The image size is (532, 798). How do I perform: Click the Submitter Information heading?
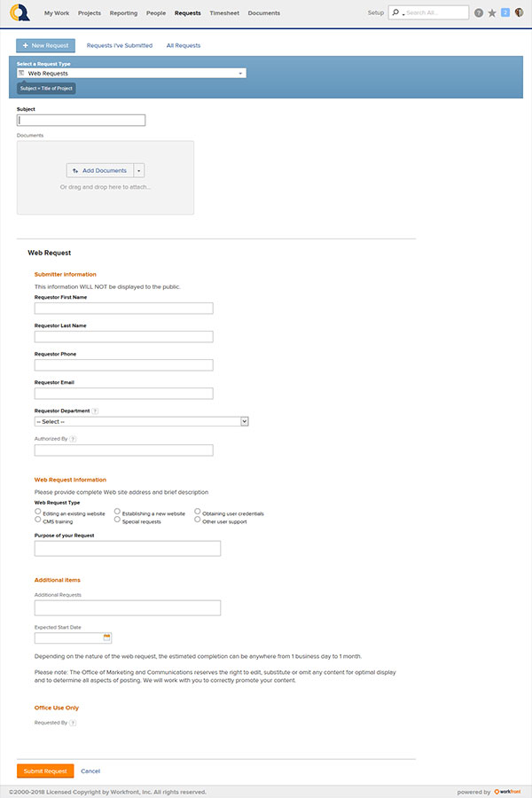[x=65, y=274]
